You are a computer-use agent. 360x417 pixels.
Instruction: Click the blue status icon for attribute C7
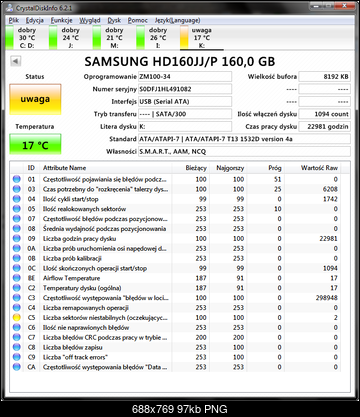coord(16,337)
